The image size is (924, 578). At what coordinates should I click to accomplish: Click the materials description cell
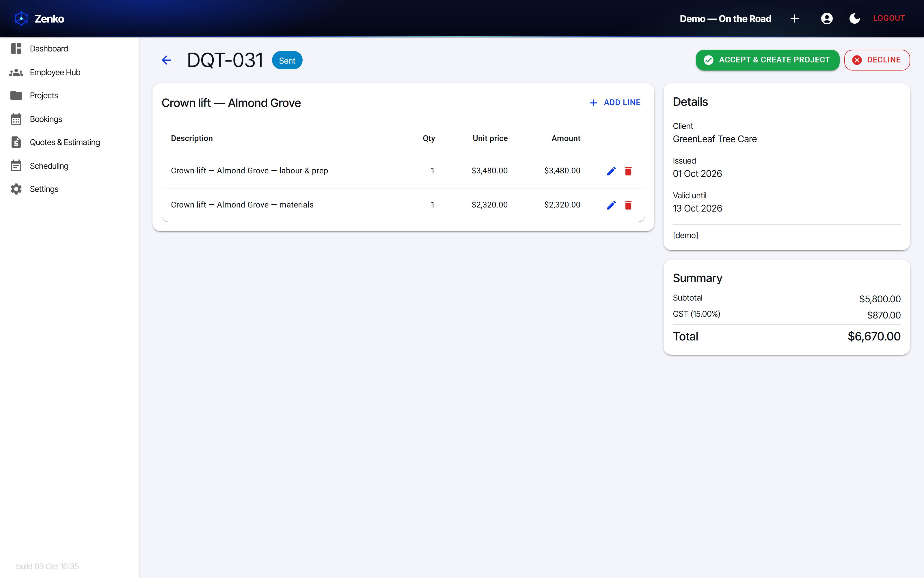(x=242, y=205)
